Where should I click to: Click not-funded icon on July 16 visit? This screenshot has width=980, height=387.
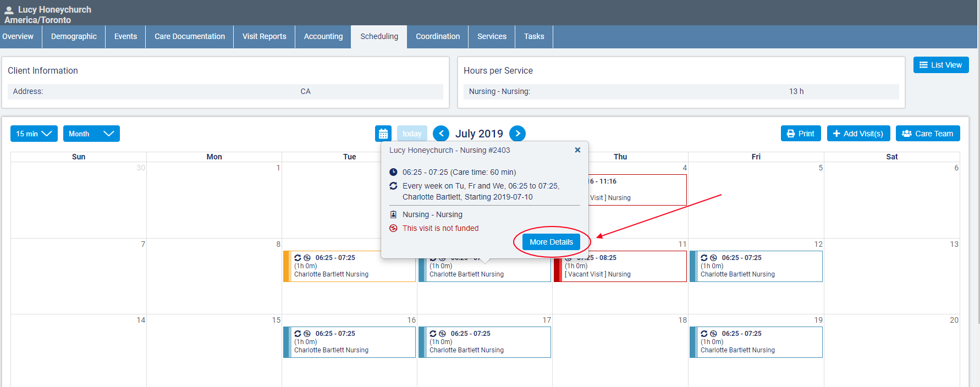point(307,334)
